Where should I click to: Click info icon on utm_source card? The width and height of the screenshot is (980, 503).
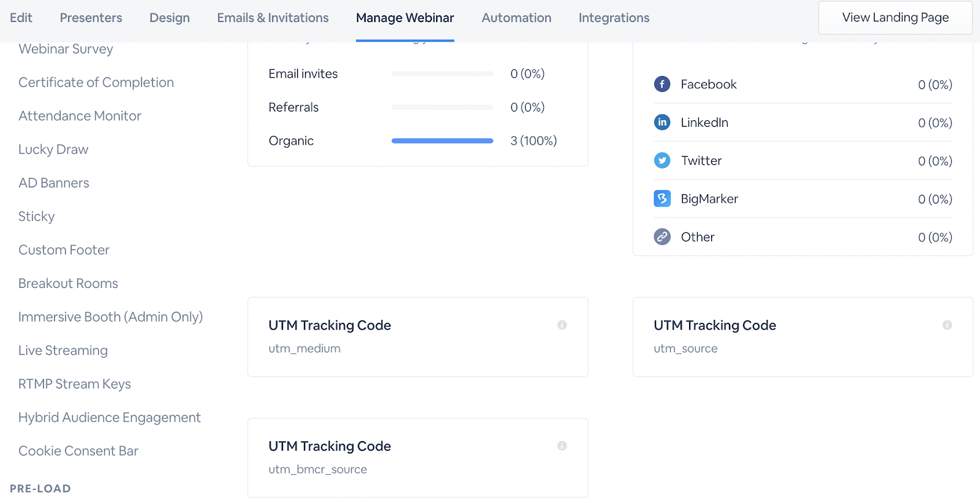(947, 325)
